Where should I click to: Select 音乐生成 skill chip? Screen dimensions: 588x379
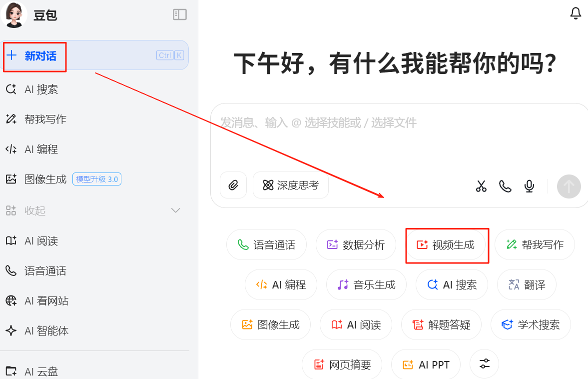pyautogui.click(x=366, y=284)
